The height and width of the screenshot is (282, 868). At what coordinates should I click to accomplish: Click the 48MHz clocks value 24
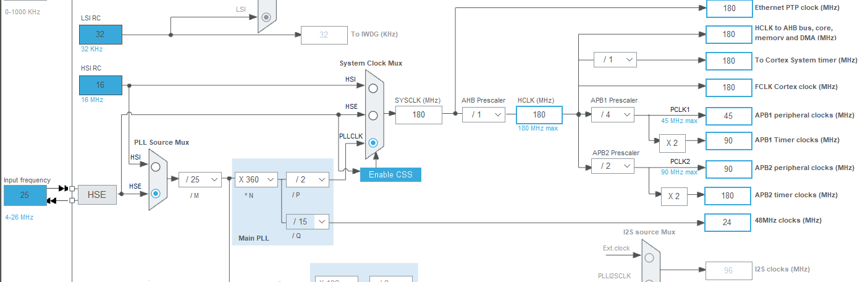tap(728, 221)
